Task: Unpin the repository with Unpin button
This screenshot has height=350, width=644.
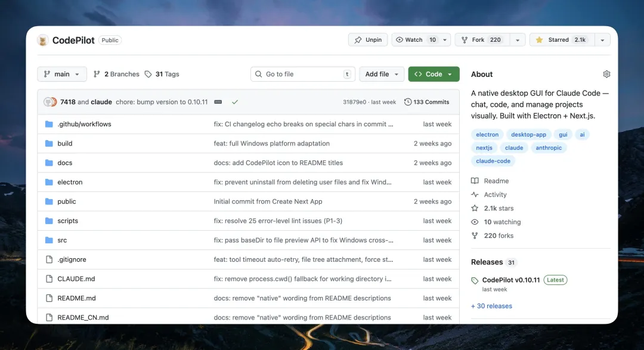Action: (368, 40)
